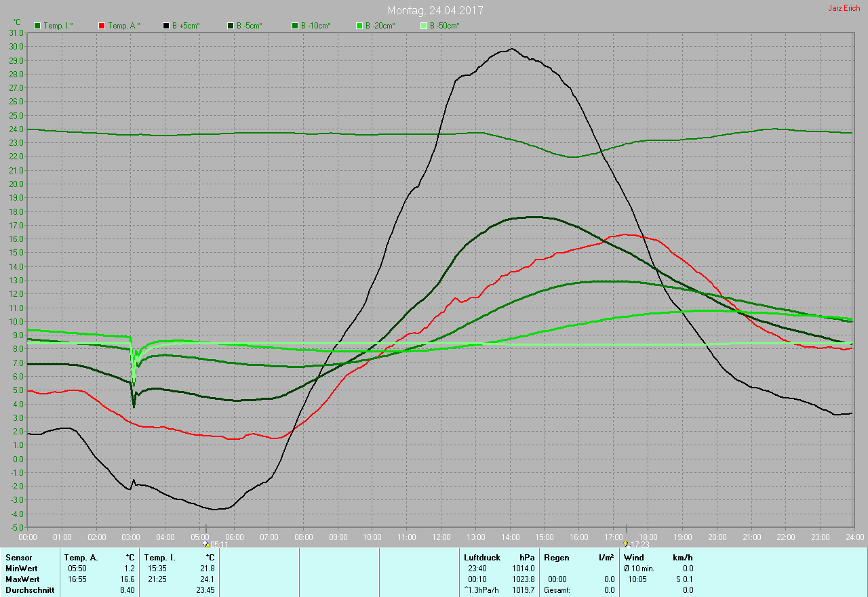Select the 'Temp. A.*' legend label
Screen dimensions: 868x597
click(x=123, y=26)
